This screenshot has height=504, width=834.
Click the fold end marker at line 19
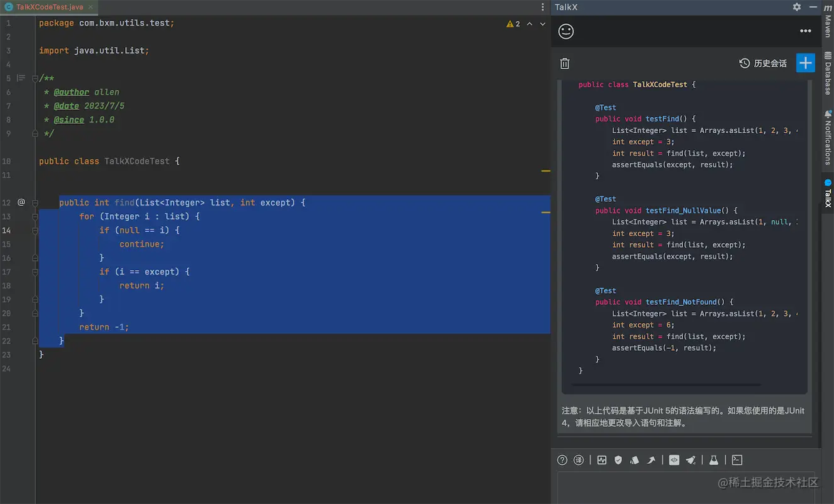pos(35,299)
